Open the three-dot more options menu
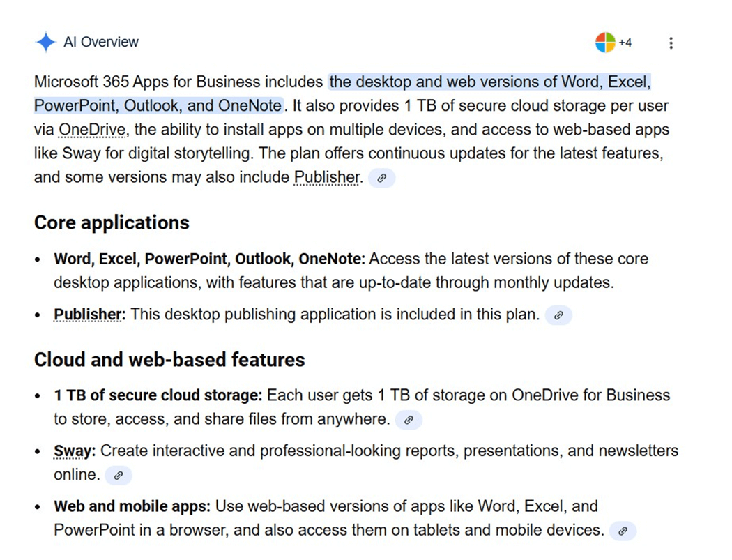Viewport: 732px width, 560px height. [x=671, y=43]
